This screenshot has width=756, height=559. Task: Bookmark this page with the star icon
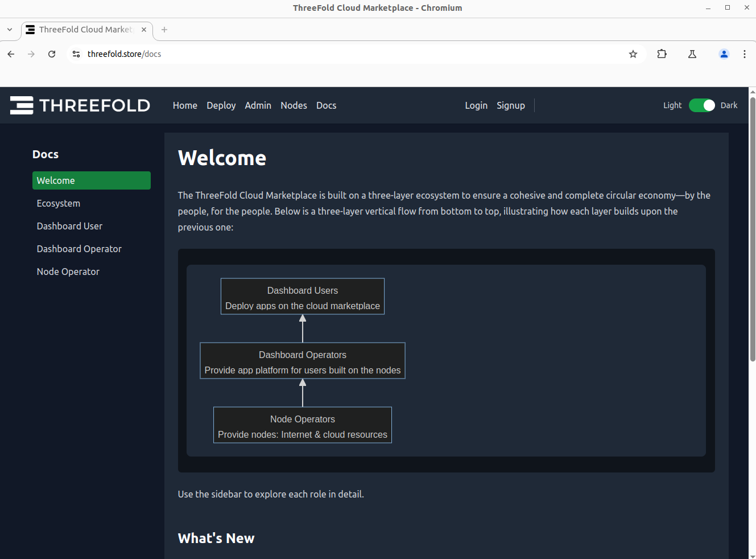pyautogui.click(x=633, y=54)
